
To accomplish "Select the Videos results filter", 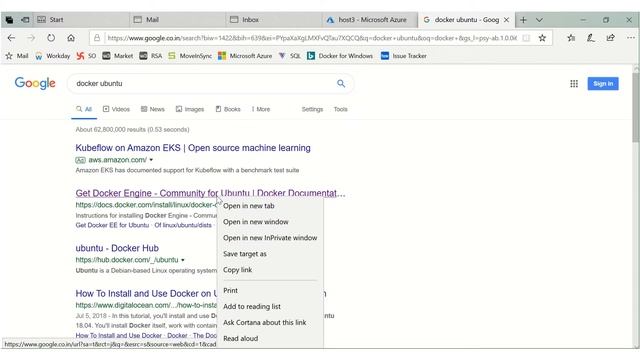I will point(116,109).
